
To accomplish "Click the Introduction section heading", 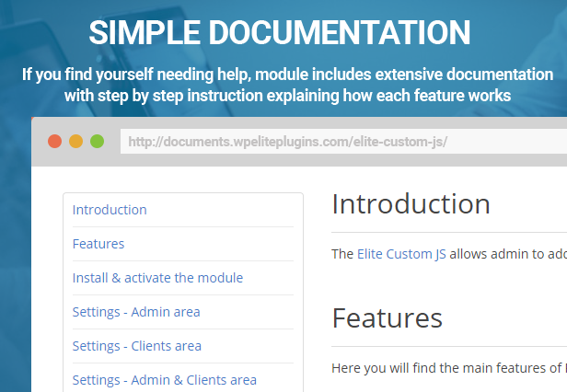I will (411, 204).
